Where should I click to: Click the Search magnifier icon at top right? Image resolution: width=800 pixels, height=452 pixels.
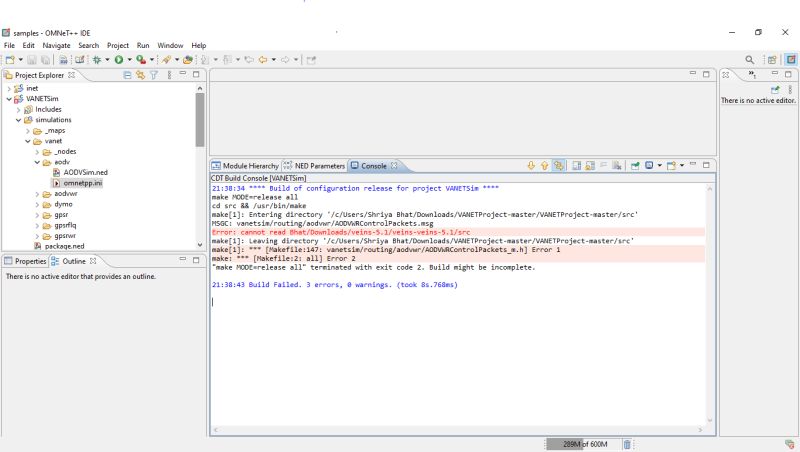click(x=749, y=60)
